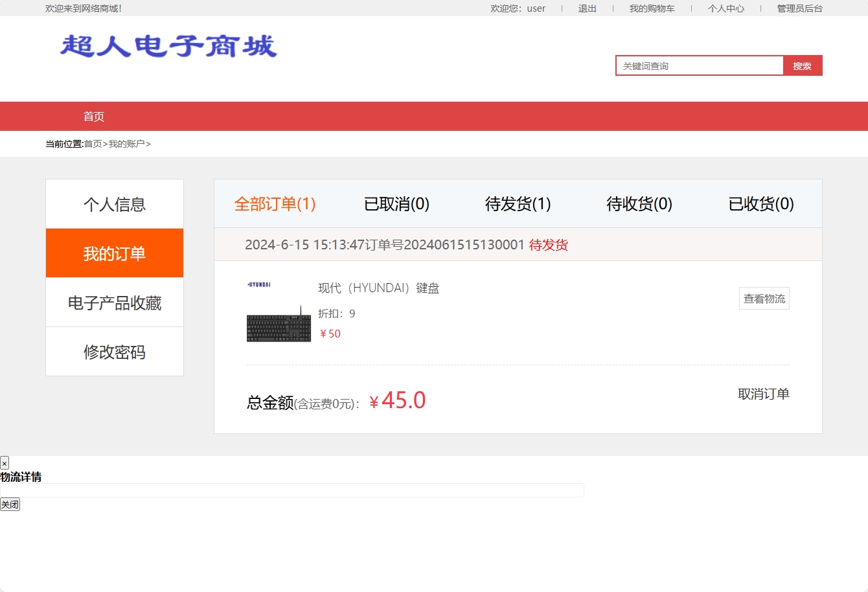Open 电子产品收藏 in the sidebar

(115, 302)
